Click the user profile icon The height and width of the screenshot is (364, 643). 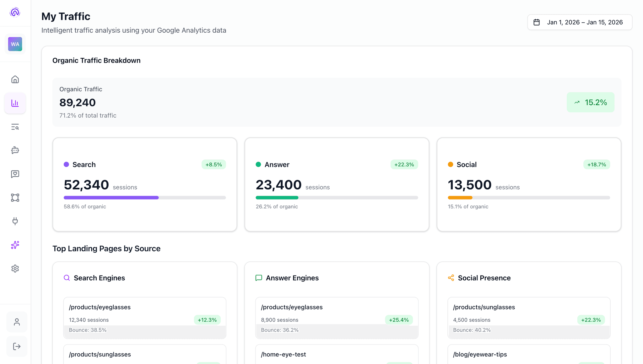click(17, 322)
